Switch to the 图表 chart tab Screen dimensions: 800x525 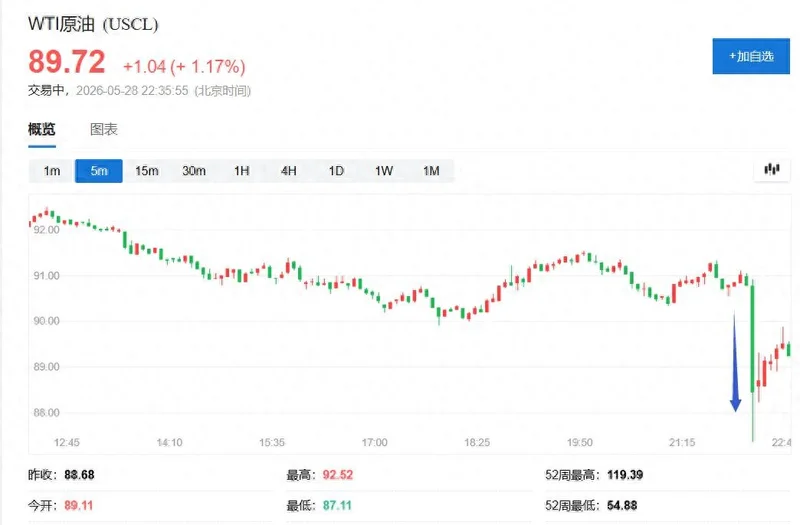click(104, 130)
